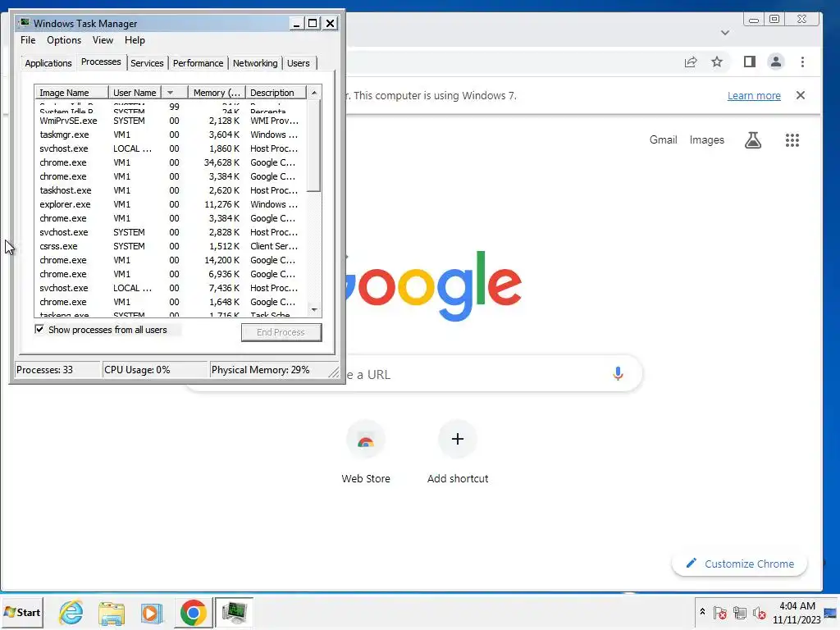Select taskmgr.exe process row
This screenshot has width=840, height=630.
171,135
